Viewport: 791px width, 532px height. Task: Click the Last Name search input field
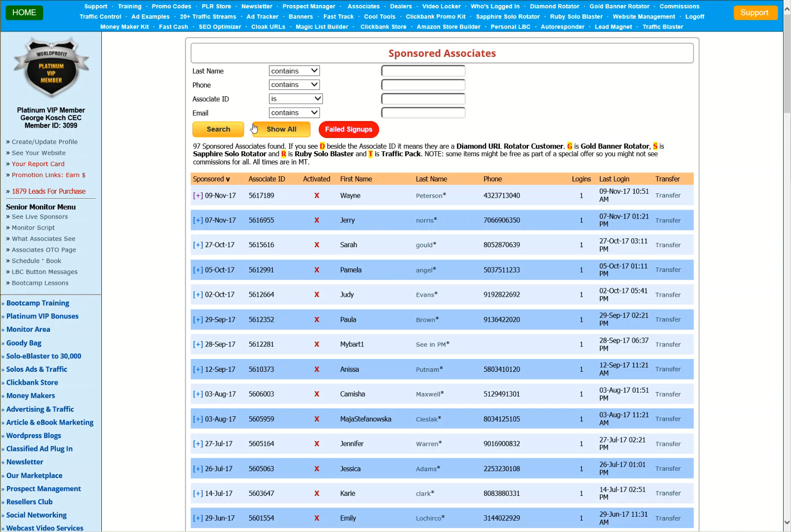click(423, 71)
